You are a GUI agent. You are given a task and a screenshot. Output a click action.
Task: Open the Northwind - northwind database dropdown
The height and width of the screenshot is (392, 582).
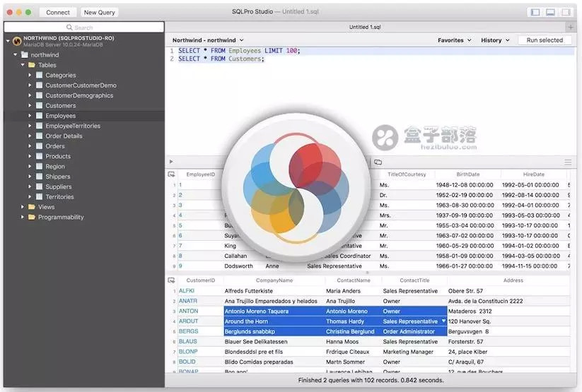pos(208,40)
